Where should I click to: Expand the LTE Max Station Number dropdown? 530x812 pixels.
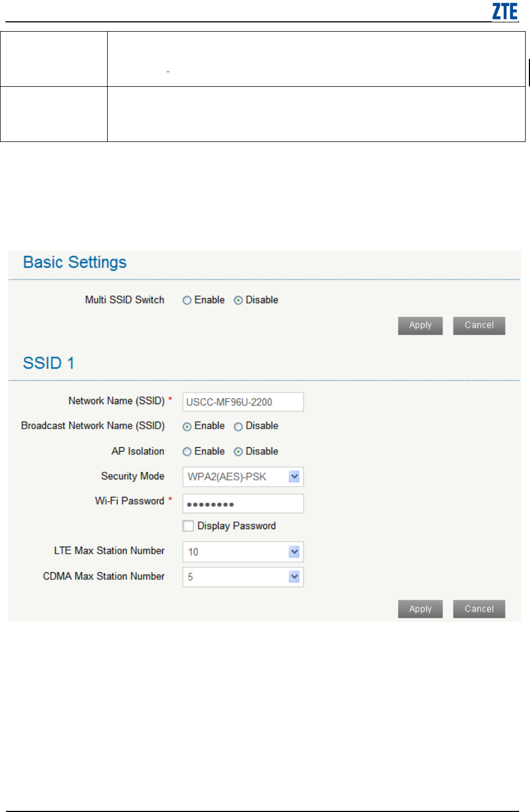(x=243, y=552)
